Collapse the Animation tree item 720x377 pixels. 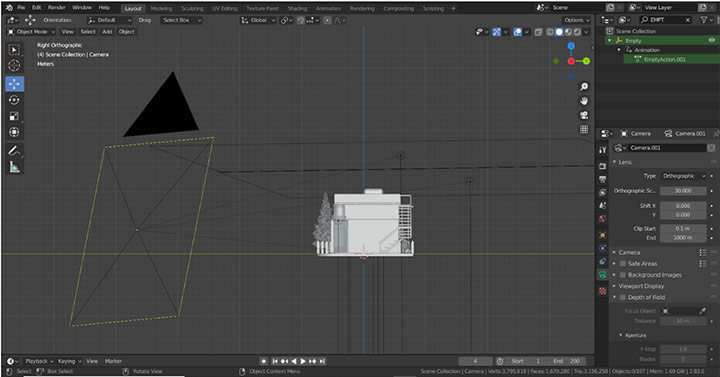pyautogui.click(x=619, y=50)
